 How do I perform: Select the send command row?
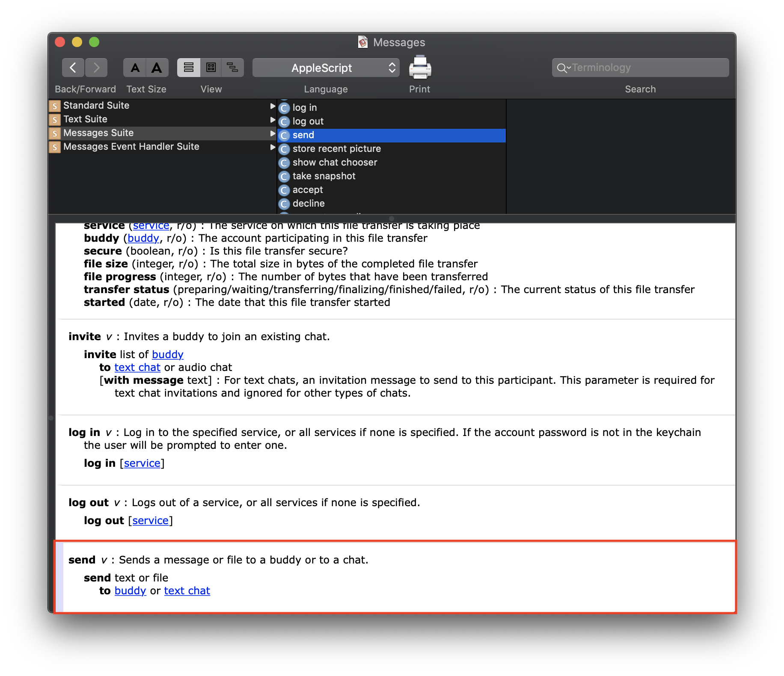pyautogui.click(x=391, y=135)
